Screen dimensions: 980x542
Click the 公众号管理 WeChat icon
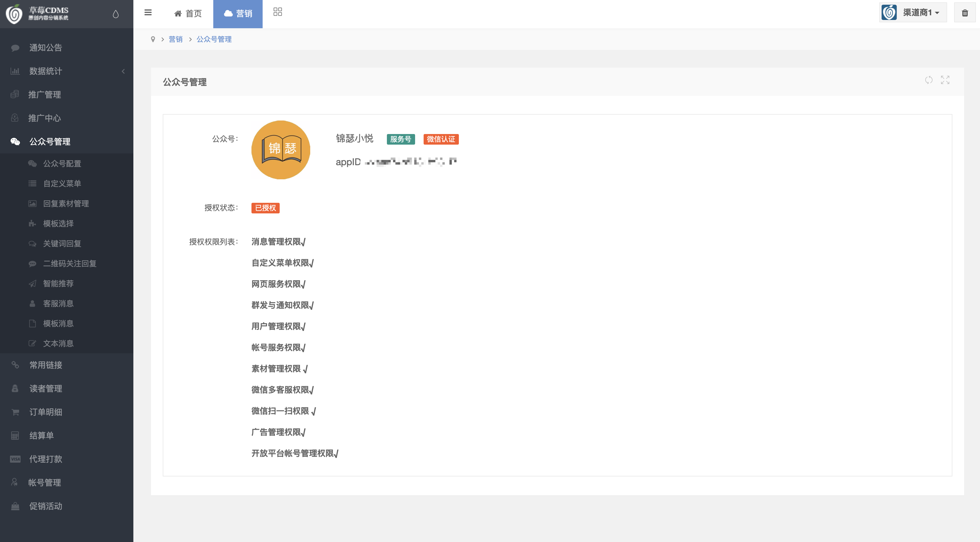(15, 142)
